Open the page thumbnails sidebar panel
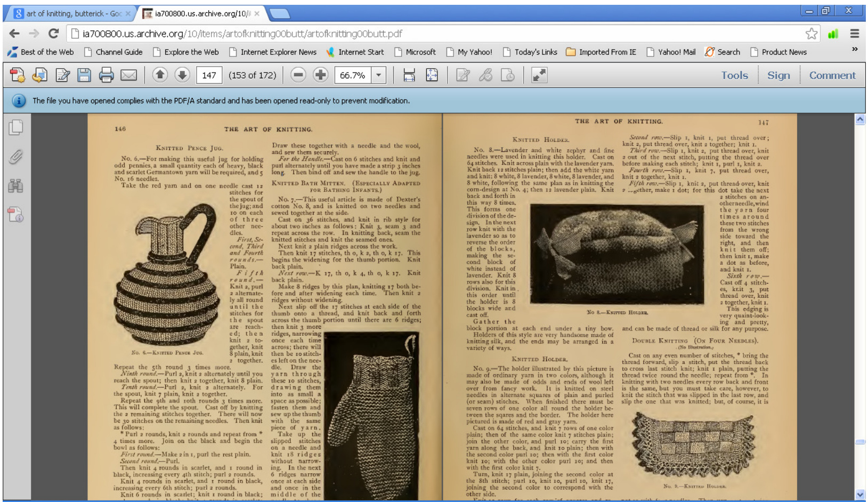This screenshot has width=868, height=502. coord(16,127)
